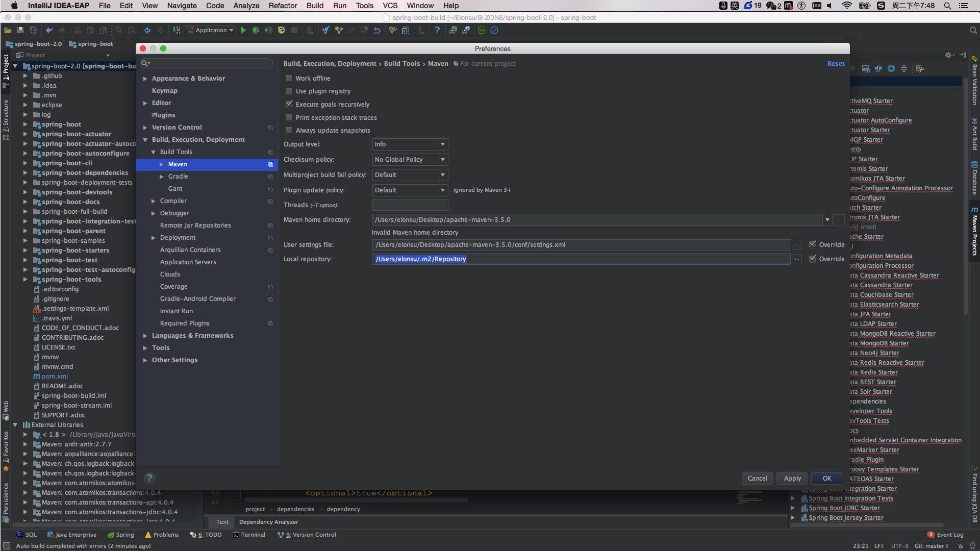This screenshot has height=552, width=980.
Task: Open the Refactor menu
Action: click(283, 6)
